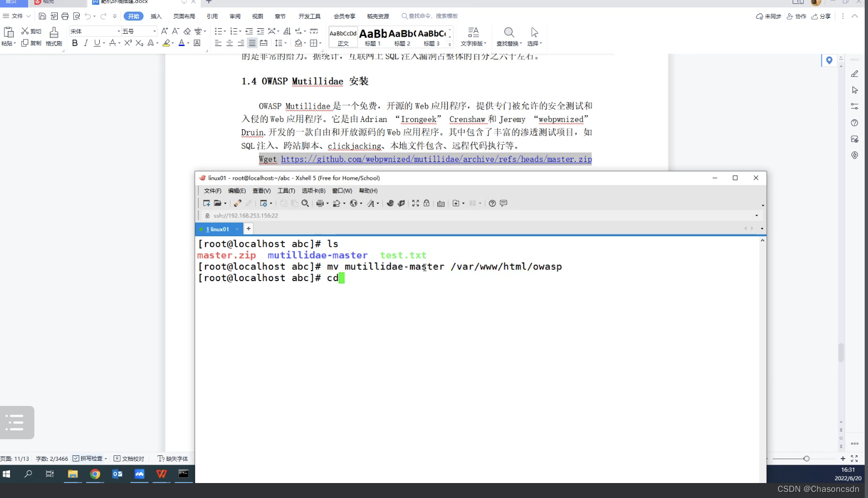Center-align the paragraph text
Image resolution: width=868 pixels, height=498 pixels.
(x=229, y=43)
